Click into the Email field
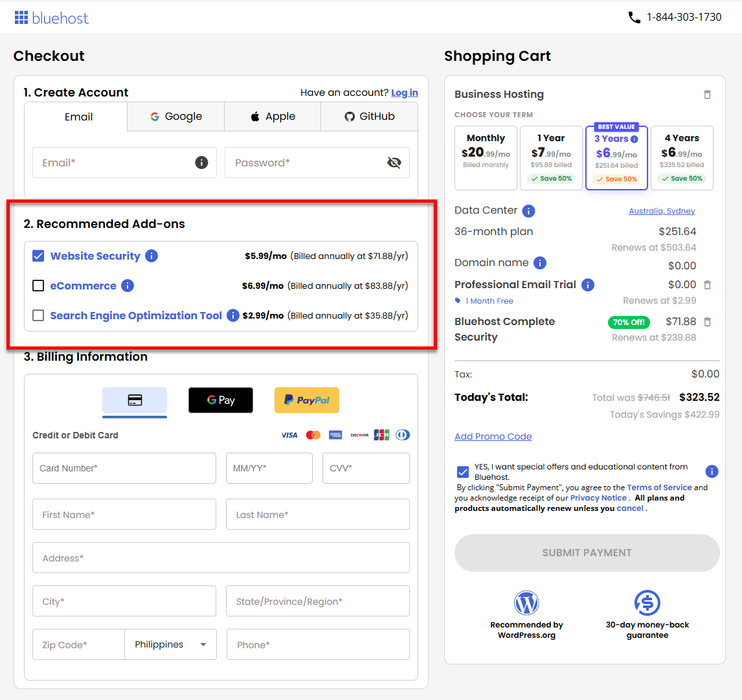The width and height of the screenshot is (742, 700). click(124, 163)
